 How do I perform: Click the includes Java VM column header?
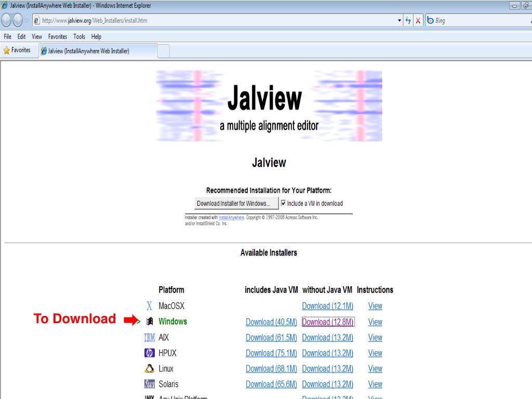(x=271, y=290)
